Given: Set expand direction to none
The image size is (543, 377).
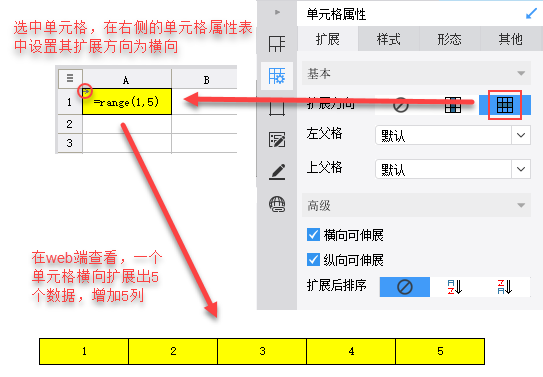Looking at the screenshot, I should (x=401, y=105).
